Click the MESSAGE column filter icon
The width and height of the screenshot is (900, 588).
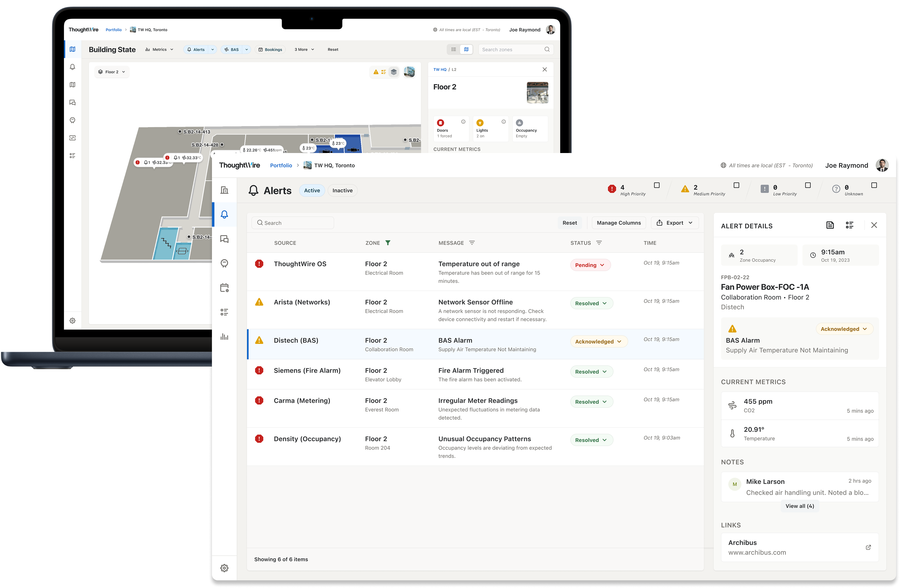click(x=472, y=243)
